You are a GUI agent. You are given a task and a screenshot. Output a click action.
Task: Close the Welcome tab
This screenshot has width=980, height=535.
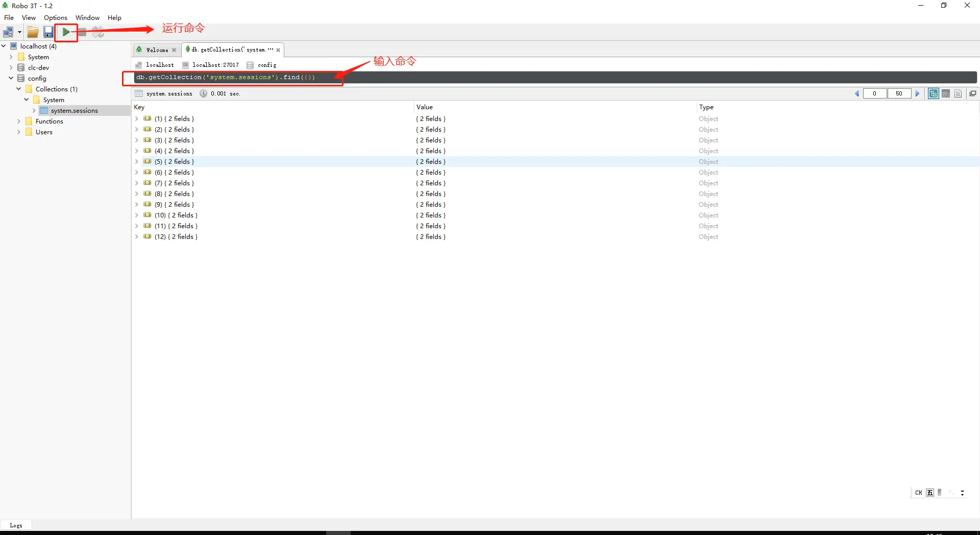(x=174, y=50)
